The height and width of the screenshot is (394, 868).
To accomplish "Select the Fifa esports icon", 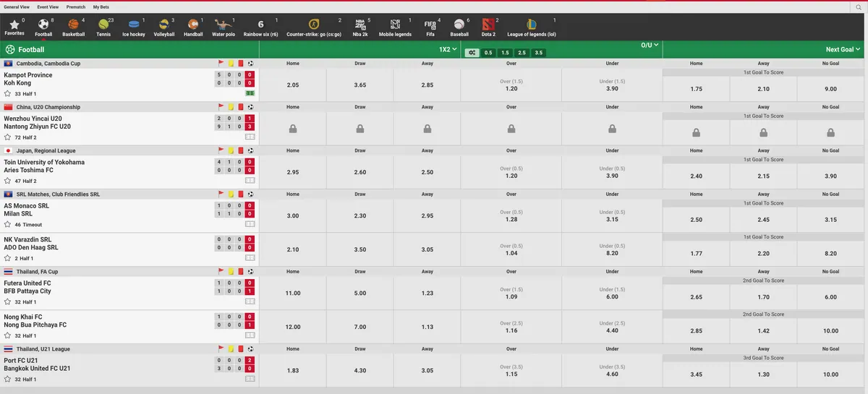I will 430,27.
